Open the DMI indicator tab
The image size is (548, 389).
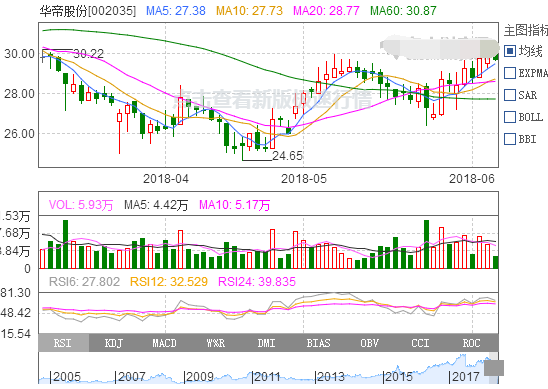(x=267, y=343)
